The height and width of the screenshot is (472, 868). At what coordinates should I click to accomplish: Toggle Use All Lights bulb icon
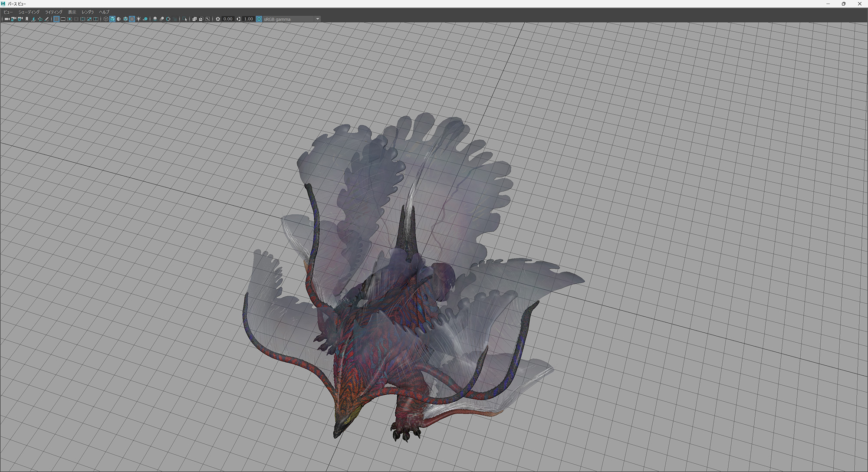[138, 19]
